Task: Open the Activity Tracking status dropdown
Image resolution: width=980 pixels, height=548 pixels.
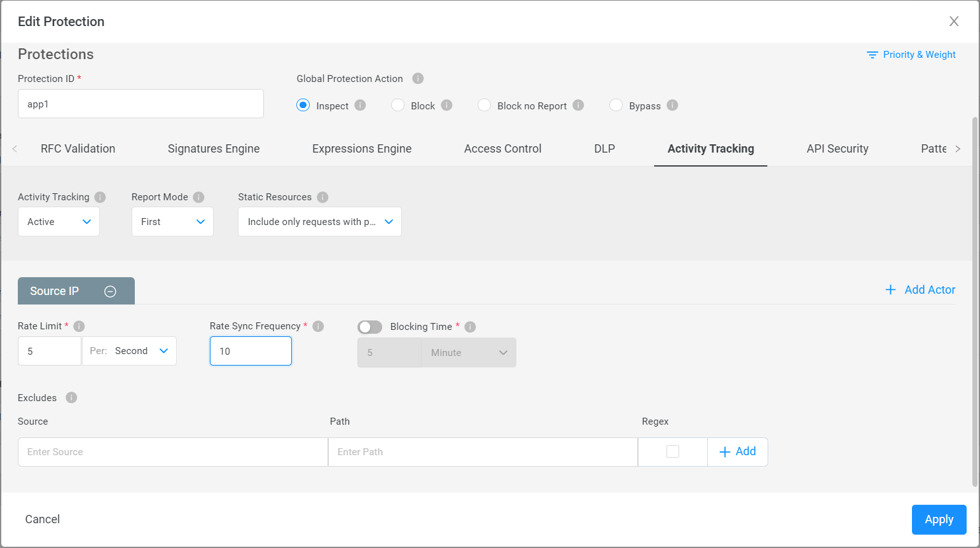Action: (x=59, y=222)
